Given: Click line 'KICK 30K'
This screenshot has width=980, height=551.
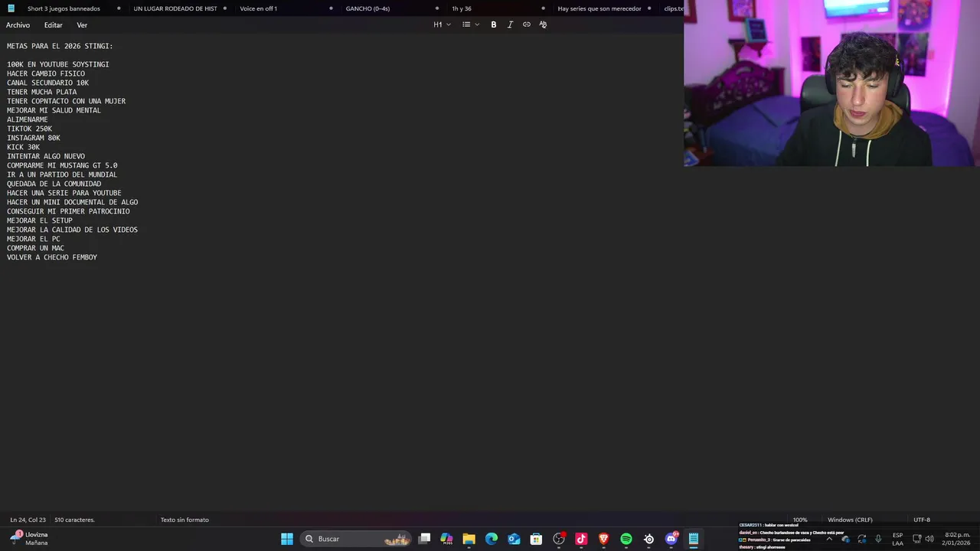Looking at the screenshot, I should click(x=24, y=147).
